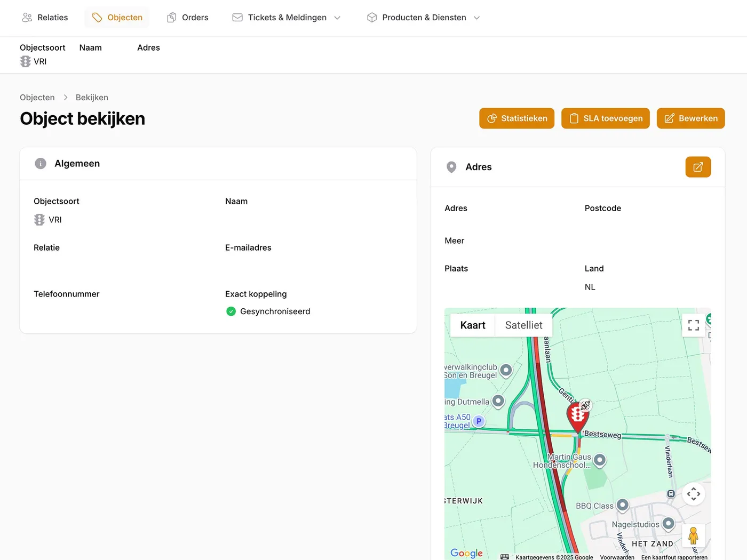The height and width of the screenshot is (560, 747).
Task: Click the VRI text under Objectsoort
Action: (x=55, y=220)
